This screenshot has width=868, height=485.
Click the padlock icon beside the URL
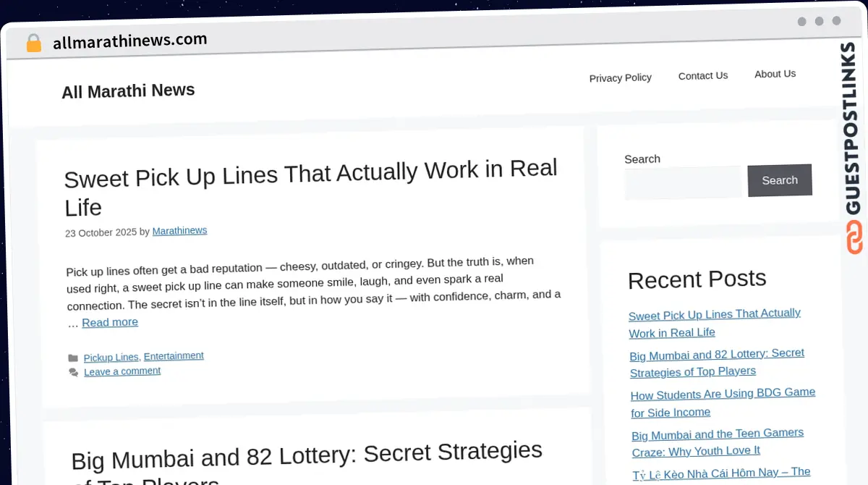coord(33,43)
